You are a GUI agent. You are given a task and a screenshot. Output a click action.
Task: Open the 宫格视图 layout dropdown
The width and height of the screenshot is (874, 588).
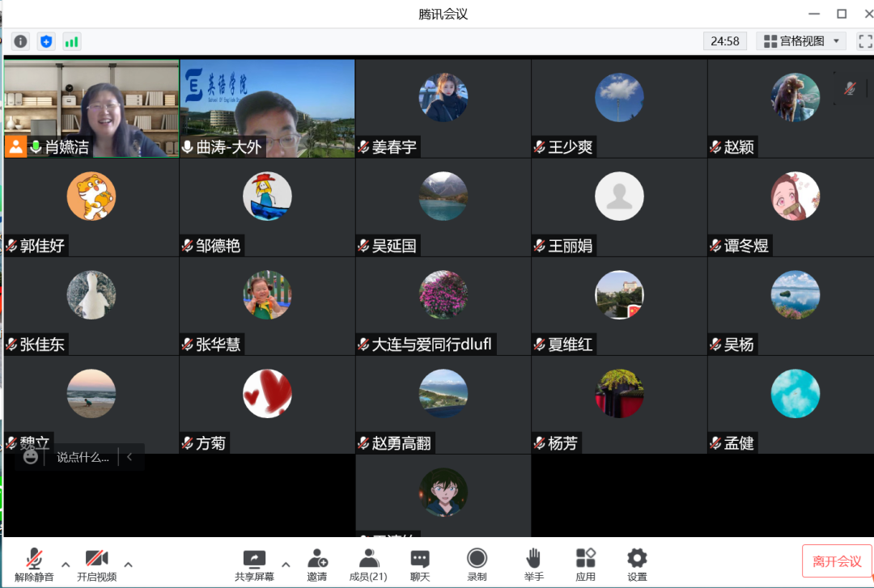801,40
